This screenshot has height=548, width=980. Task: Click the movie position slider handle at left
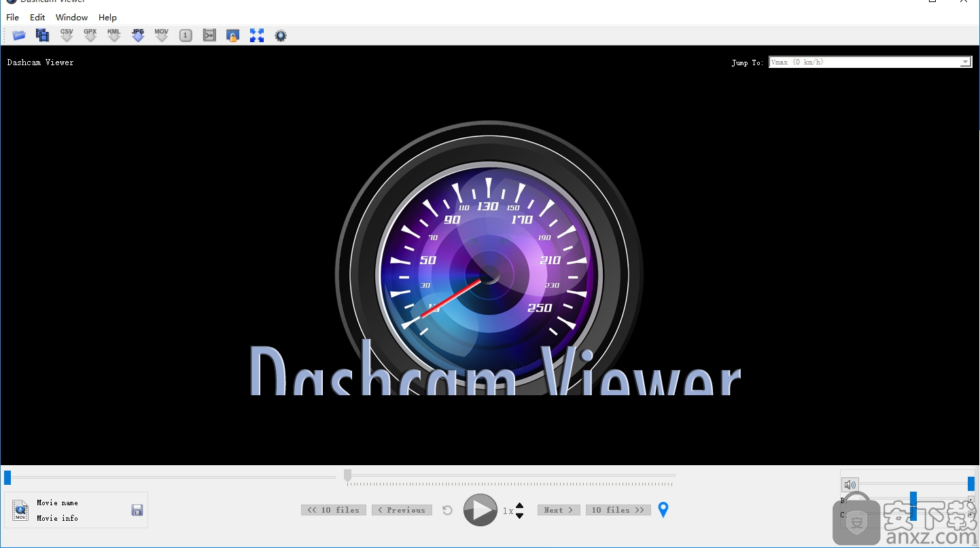[7, 477]
